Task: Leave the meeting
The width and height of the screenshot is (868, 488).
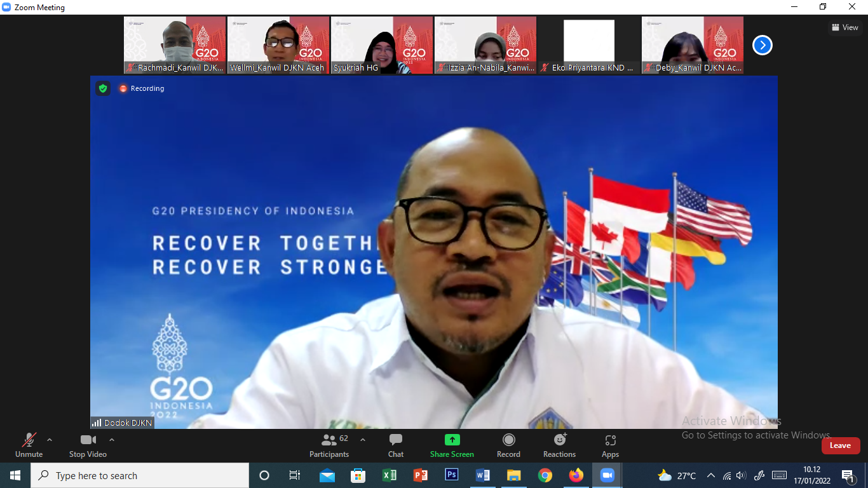Action: pyautogui.click(x=841, y=445)
